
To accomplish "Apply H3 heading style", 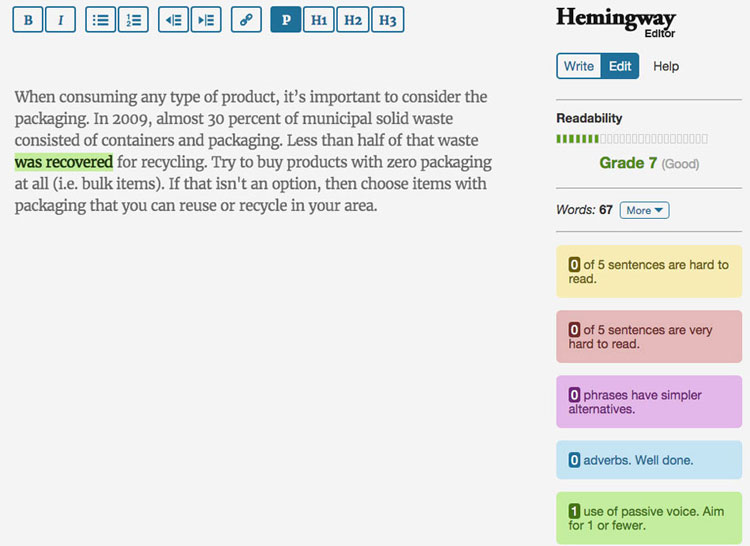I will [x=387, y=20].
